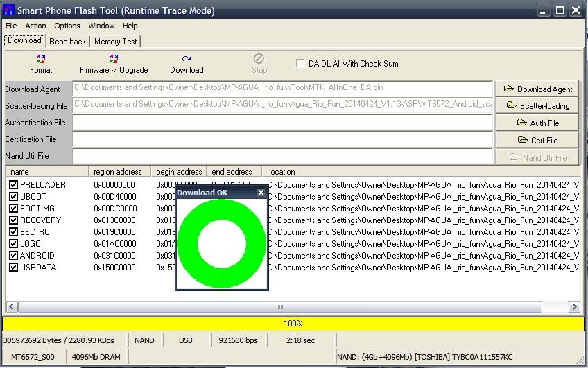Browse for a Scatter-loading file
Image resolution: width=588 pixels, height=368 pixels.
coord(538,106)
